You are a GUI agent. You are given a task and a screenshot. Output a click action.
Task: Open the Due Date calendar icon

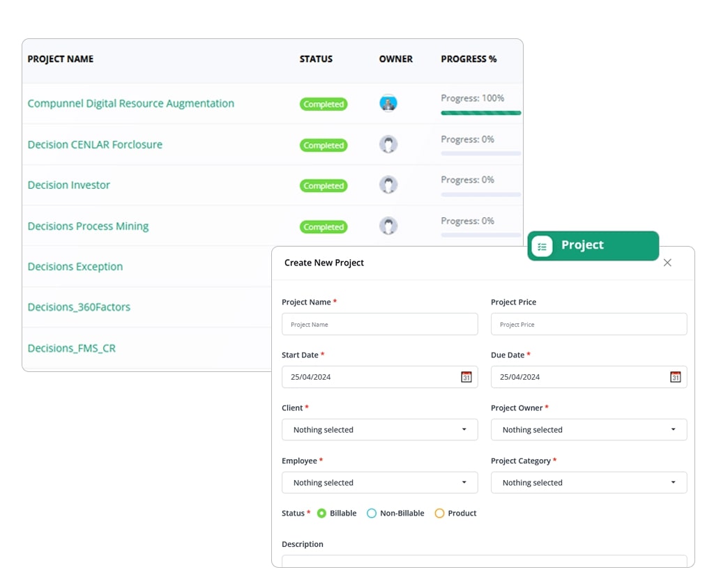675,377
